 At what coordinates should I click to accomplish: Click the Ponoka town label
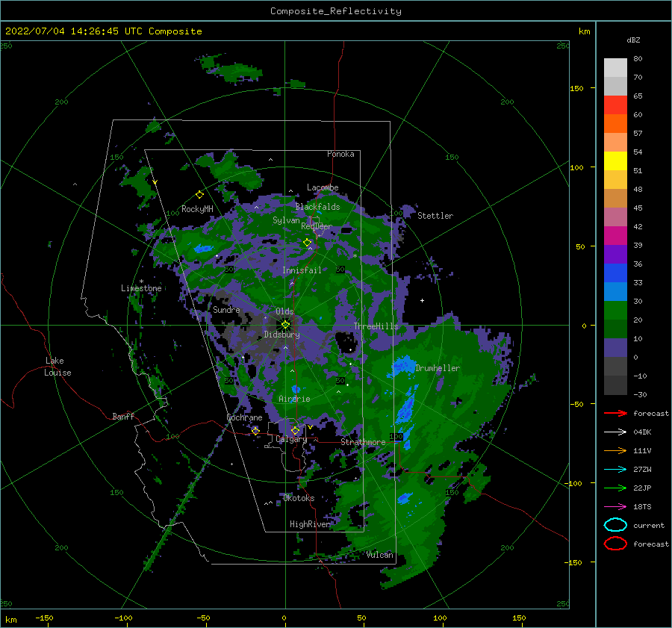(x=340, y=154)
